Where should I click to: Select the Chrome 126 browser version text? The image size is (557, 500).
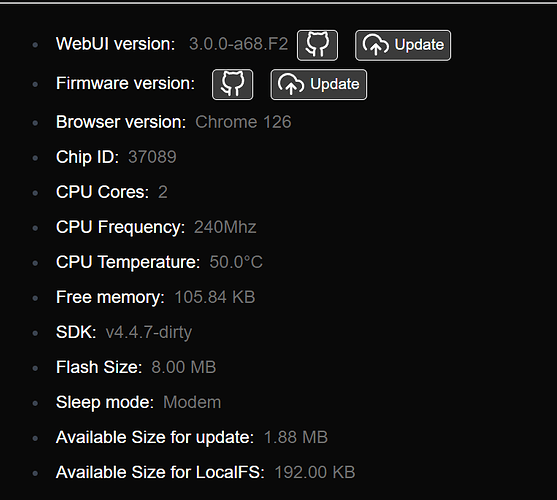pyautogui.click(x=243, y=122)
